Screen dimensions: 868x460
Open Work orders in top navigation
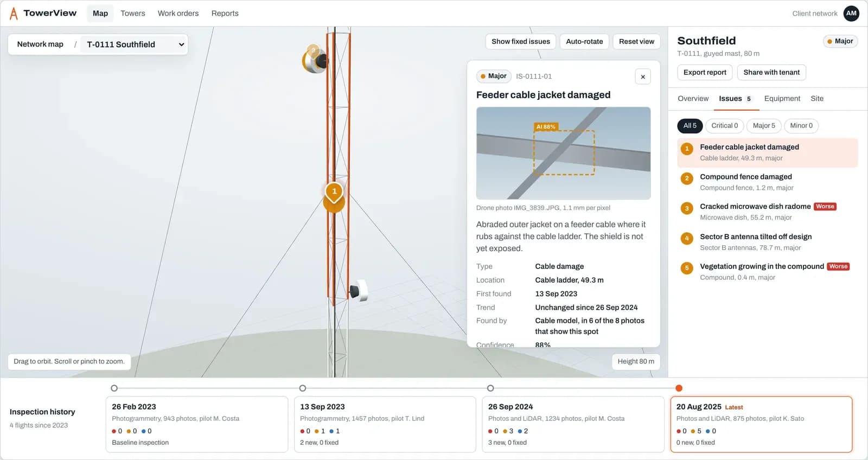(x=178, y=13)
